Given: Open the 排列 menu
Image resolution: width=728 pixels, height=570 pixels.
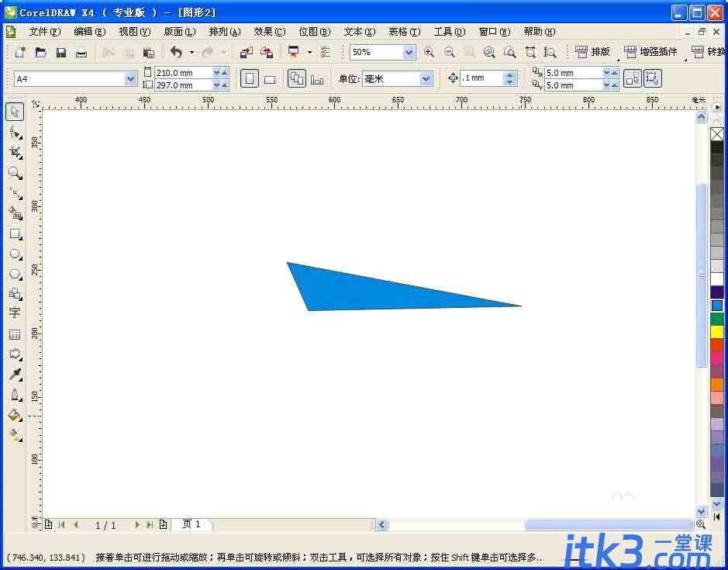Looking at the screenshot, I should point(225,32).
